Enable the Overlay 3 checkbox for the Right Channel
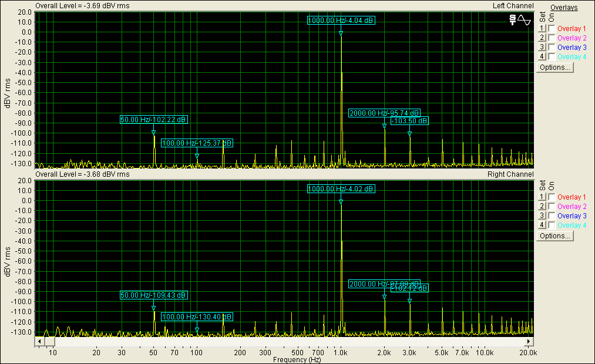Screen dimensions: 595x364 coord(552,216)
